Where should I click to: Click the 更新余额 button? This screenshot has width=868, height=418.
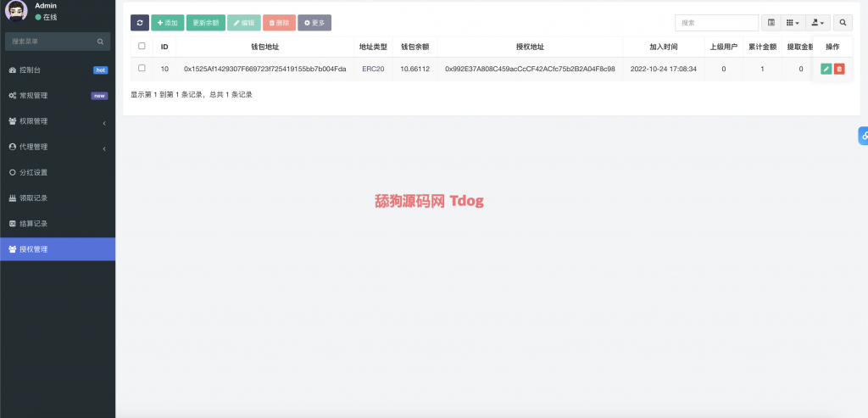coord(206,23)
